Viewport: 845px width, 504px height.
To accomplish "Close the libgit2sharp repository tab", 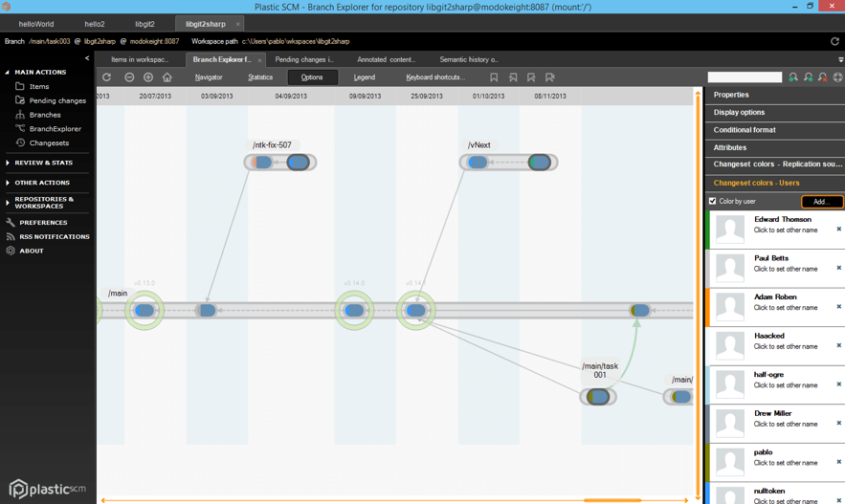I will [x=237, y=24].
